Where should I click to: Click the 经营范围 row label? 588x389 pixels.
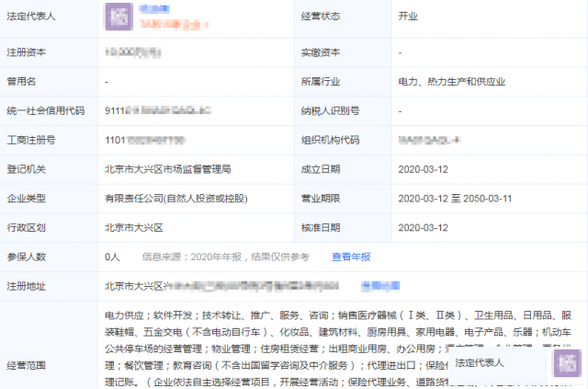point(27,365)
